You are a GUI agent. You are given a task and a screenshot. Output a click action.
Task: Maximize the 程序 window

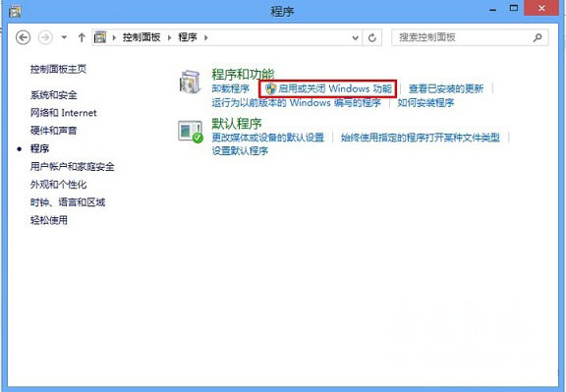[x=514, y=8]
